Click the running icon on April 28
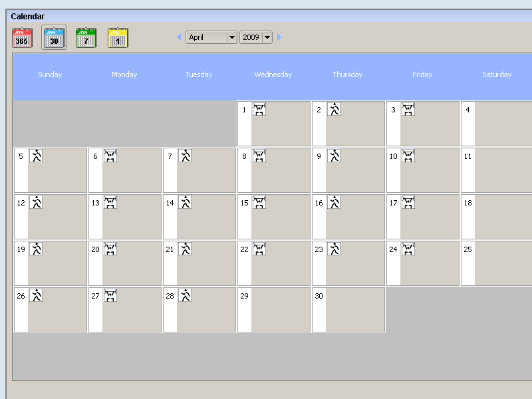This screenshot has width=532, height=399. 185,296
